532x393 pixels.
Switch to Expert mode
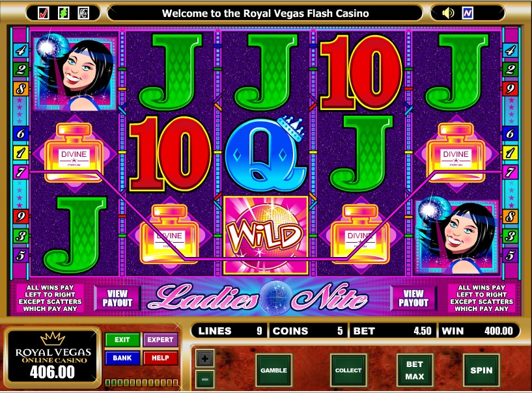(x=160, y=340)
